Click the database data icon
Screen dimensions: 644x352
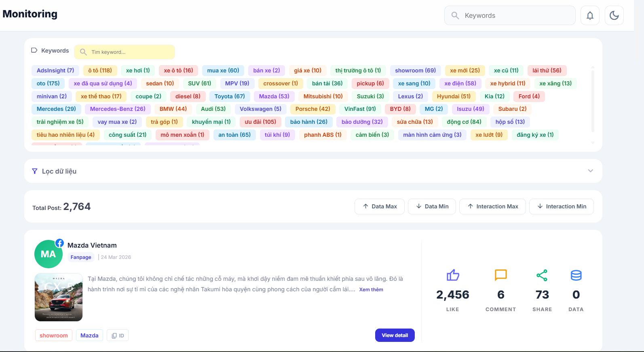tap(576, 276)
